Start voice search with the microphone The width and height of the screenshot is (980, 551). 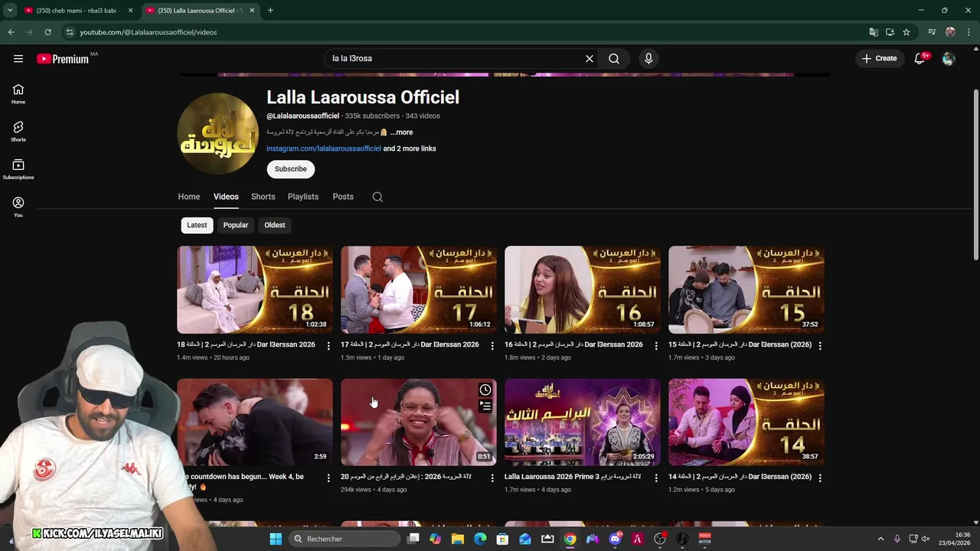(648, 58)
